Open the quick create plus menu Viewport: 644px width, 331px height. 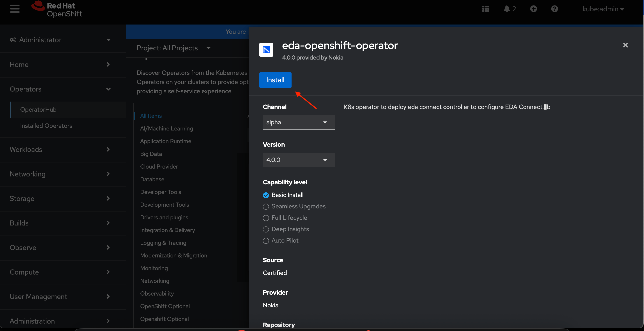534,9
